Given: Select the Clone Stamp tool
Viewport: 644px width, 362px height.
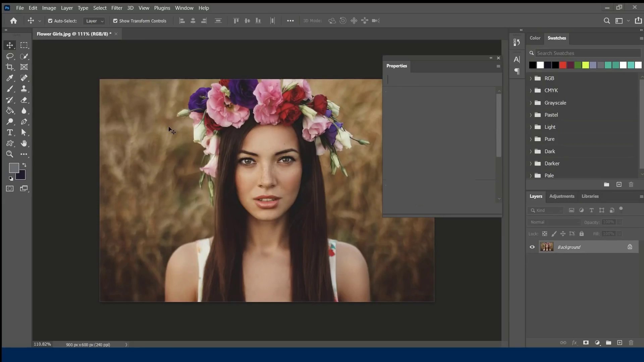Looking at the screenshot, I should (x=24, y=89).
